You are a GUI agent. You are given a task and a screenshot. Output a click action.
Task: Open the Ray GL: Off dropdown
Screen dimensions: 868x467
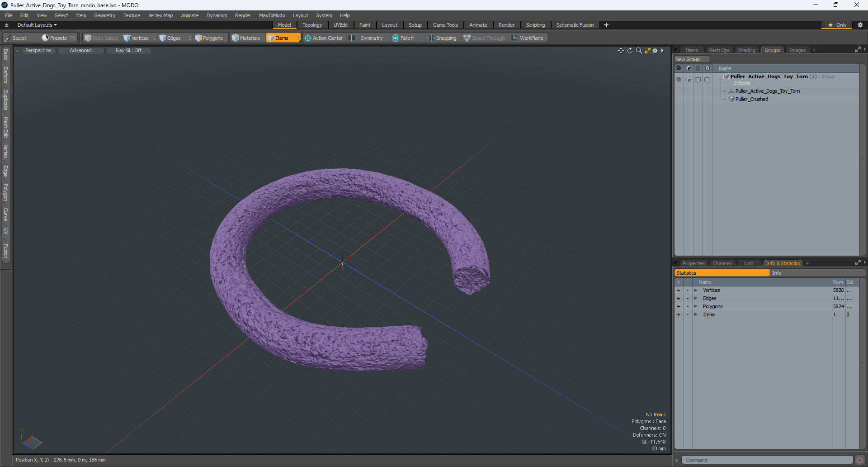pyautogui.click(x=128, y=51)
